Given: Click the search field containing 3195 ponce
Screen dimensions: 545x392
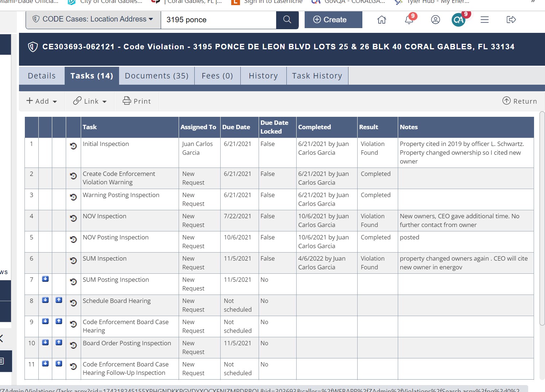Looking at the screenshot, I should point(218,20).
